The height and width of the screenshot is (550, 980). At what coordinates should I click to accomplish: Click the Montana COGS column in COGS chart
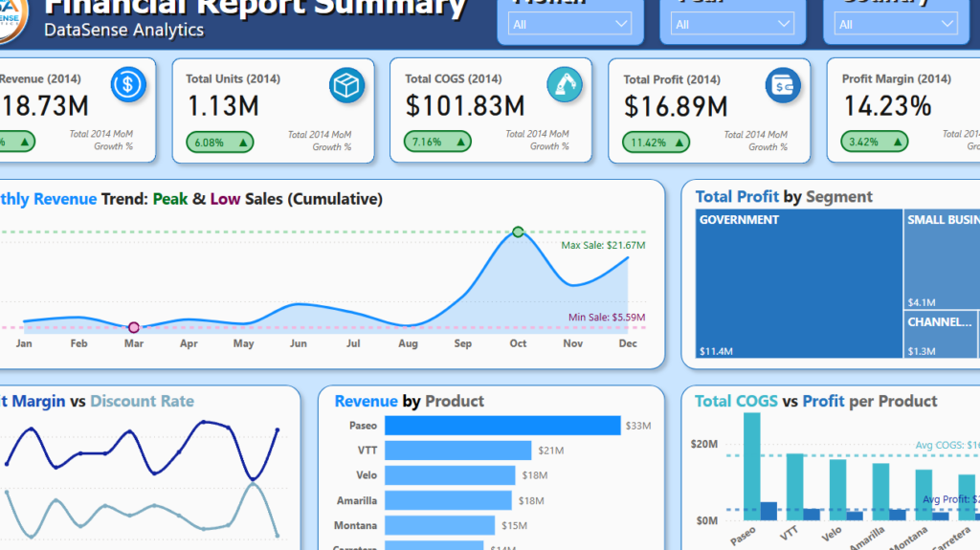click(924, 495)
